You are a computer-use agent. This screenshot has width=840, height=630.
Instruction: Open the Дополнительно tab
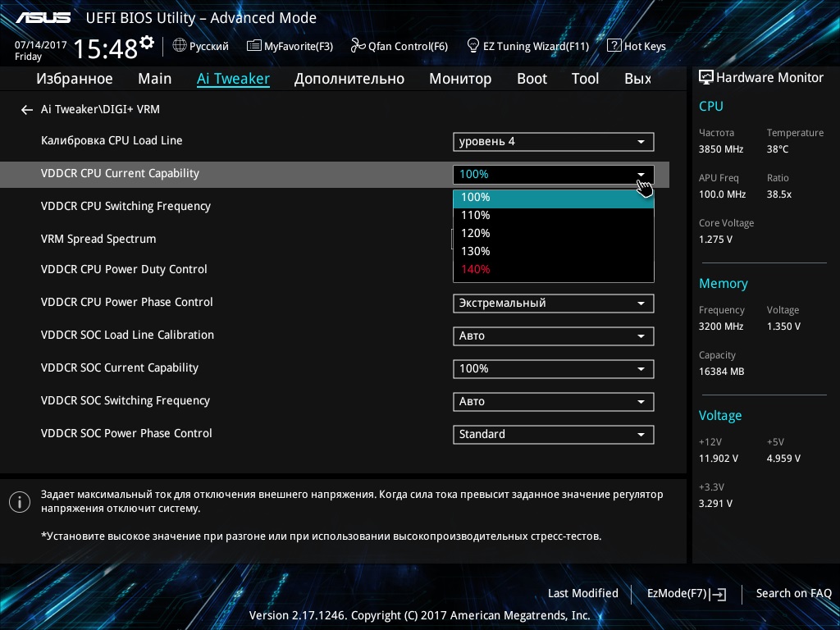coord(349,79)
